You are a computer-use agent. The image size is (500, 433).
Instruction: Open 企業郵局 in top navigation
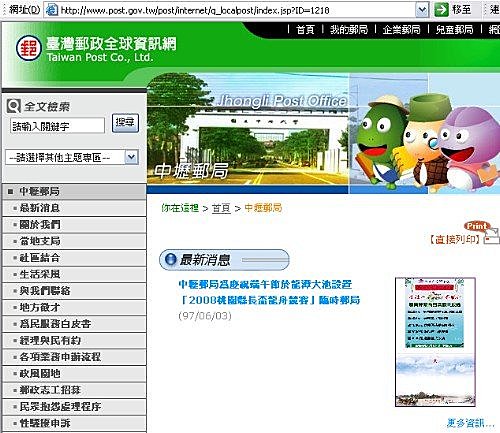pos(401,30)
